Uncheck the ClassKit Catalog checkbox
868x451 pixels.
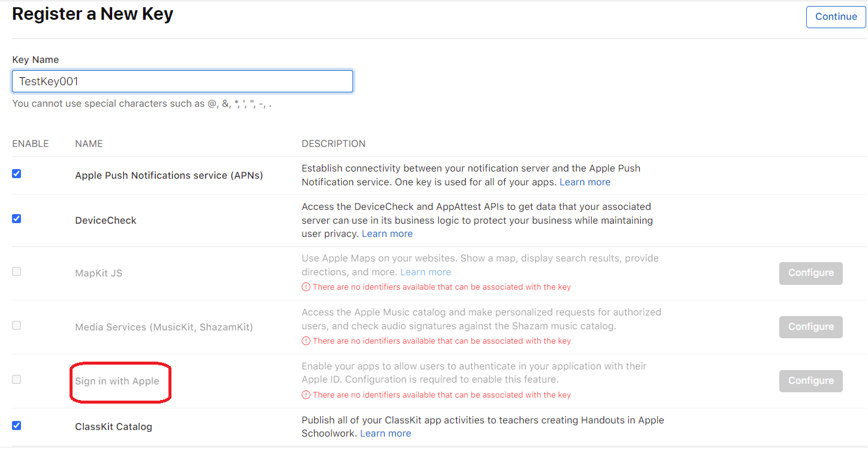pyautogui.click(x=17, y=426)
